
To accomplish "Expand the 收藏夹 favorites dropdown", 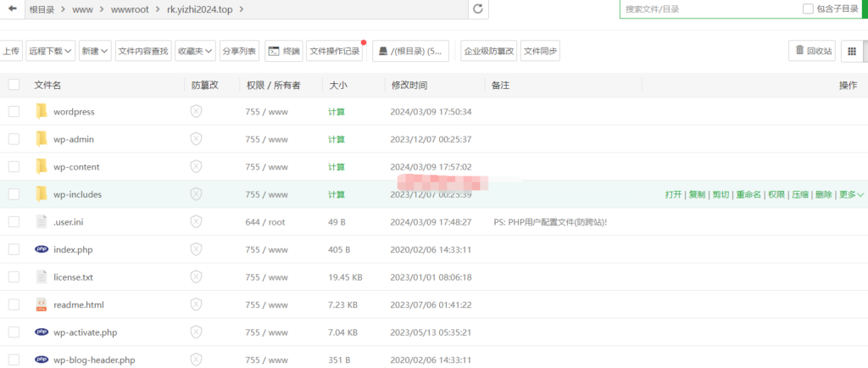I will (196, 51).
